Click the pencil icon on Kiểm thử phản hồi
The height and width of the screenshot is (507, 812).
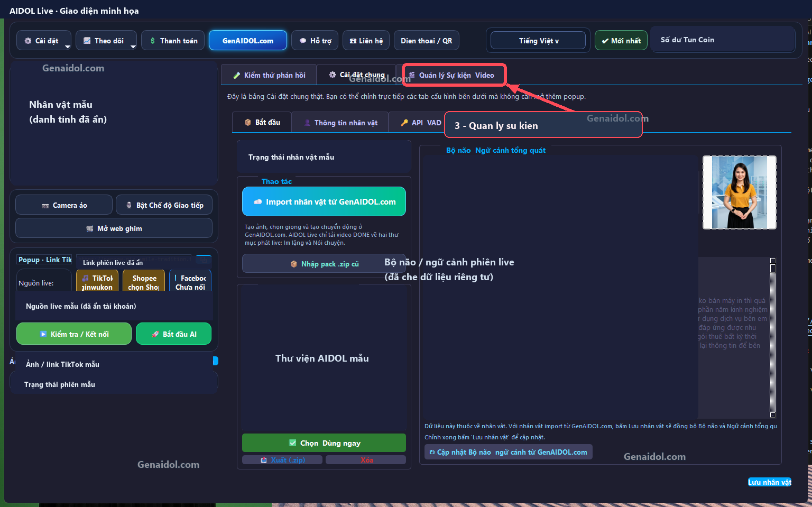(x=237, y=75)
